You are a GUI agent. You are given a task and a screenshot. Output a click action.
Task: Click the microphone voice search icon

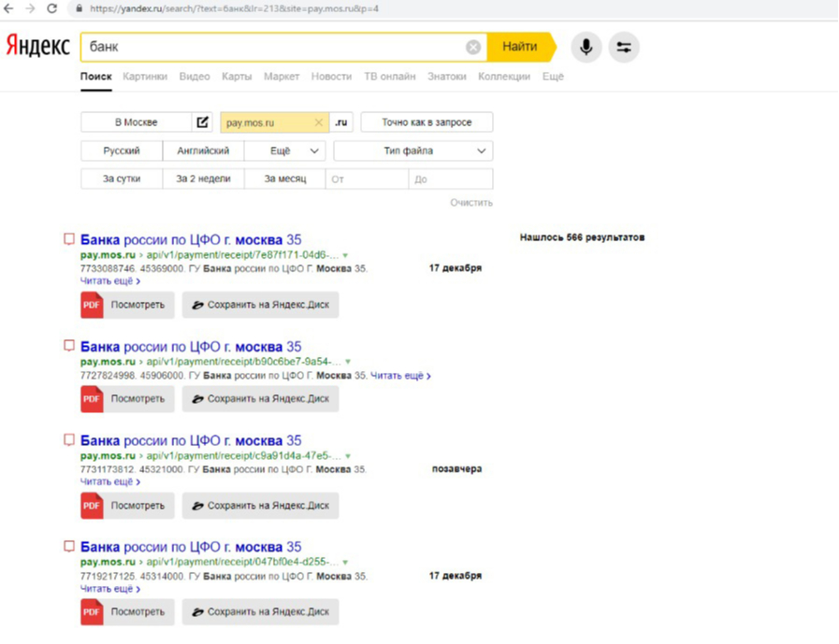[x=586, y=47]
